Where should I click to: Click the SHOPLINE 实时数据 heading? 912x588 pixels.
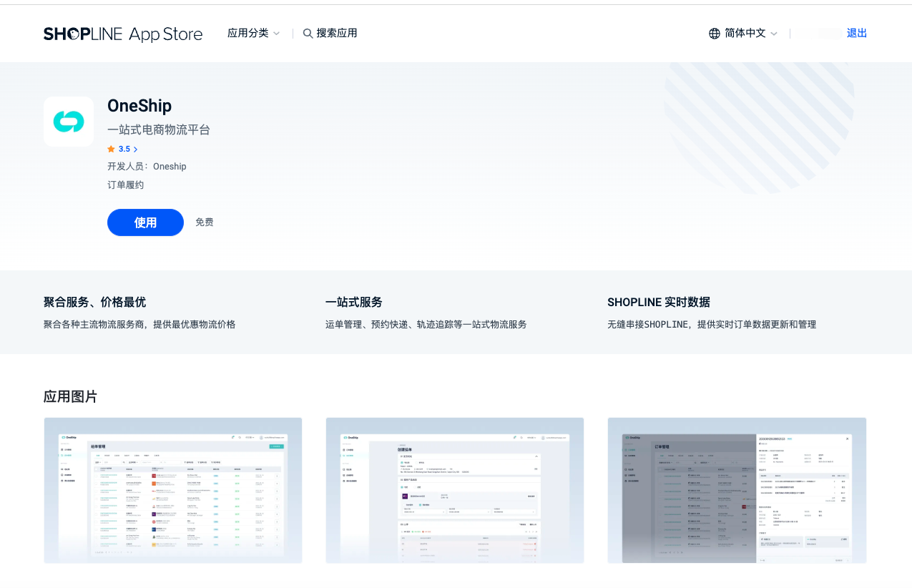659,302
